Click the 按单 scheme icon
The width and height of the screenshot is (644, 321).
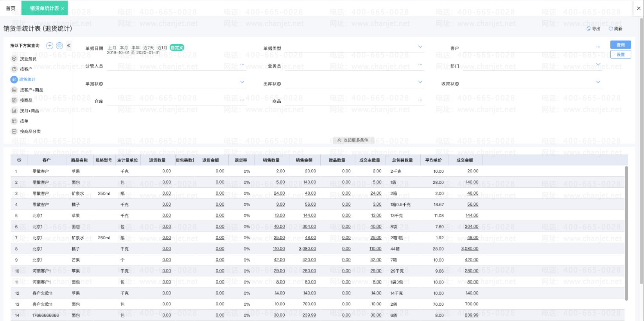tap(14, 121)
